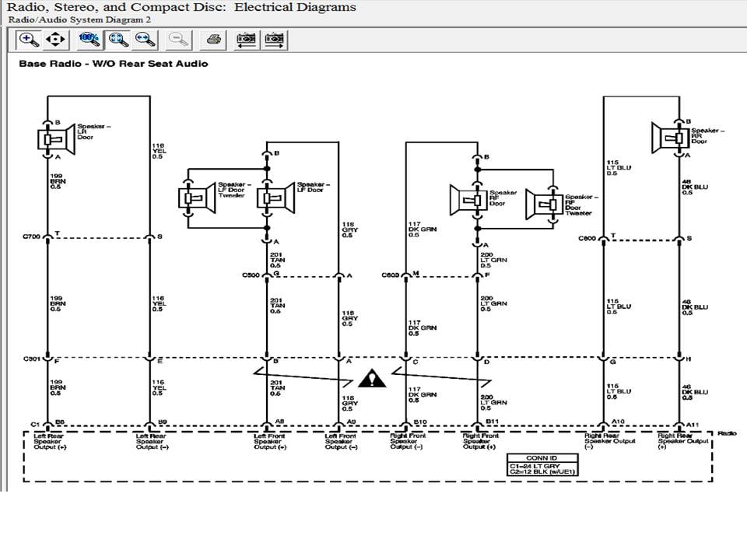This screenshot has width=747, height=560.
Task: Click the LR Door speaker symbol
Action: [x=57, y=139]
